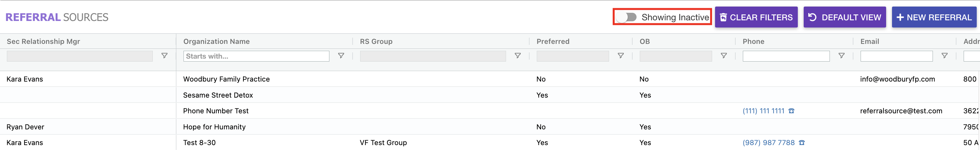This screenshot has width=980, height=150.
Task: Click filter icon for Preferred column
Action: (621, 56)
